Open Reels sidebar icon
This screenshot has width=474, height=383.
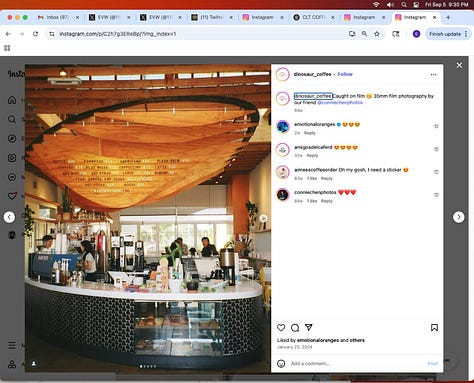point(12,158)
